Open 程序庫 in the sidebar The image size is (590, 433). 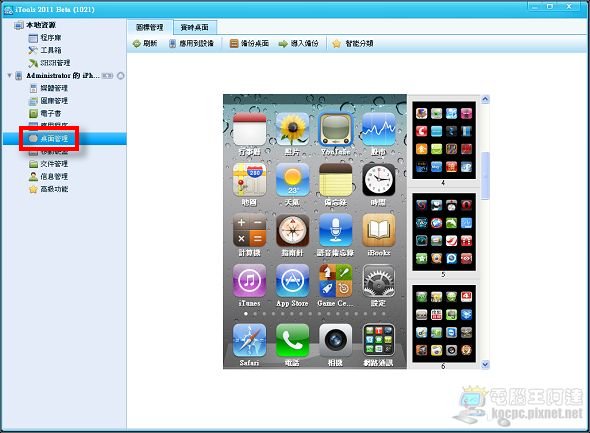45,38
